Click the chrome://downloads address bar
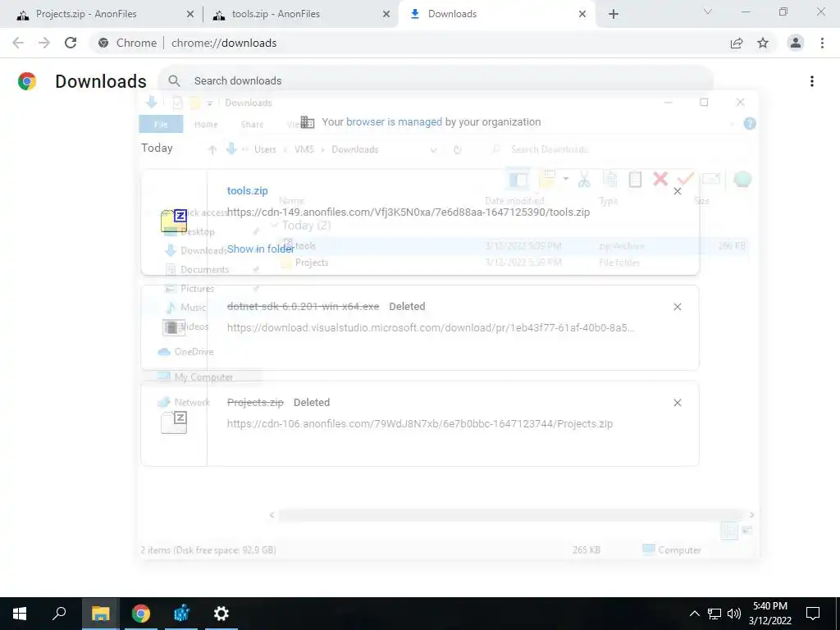Image resolution: width=840 pixels, height=630 pixels. (407, 43)
